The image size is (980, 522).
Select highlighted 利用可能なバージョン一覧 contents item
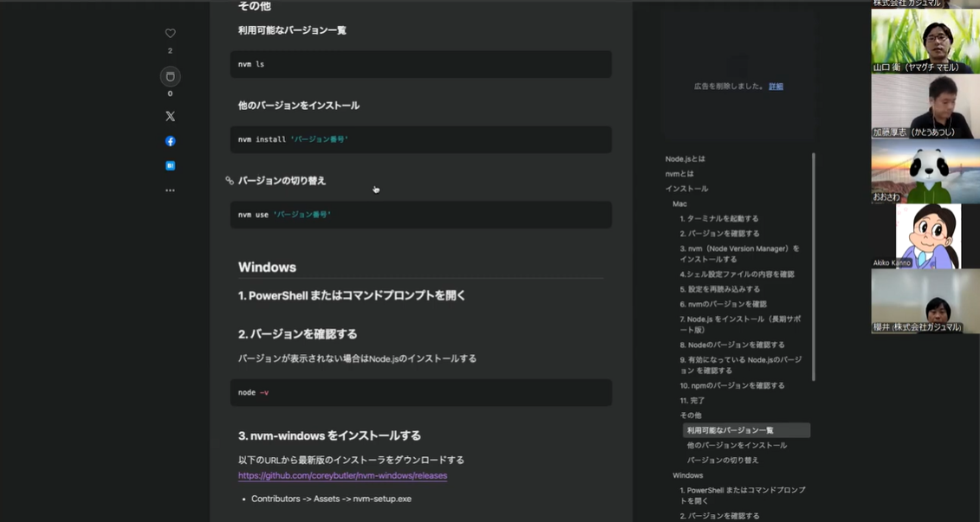coord(730,430)
